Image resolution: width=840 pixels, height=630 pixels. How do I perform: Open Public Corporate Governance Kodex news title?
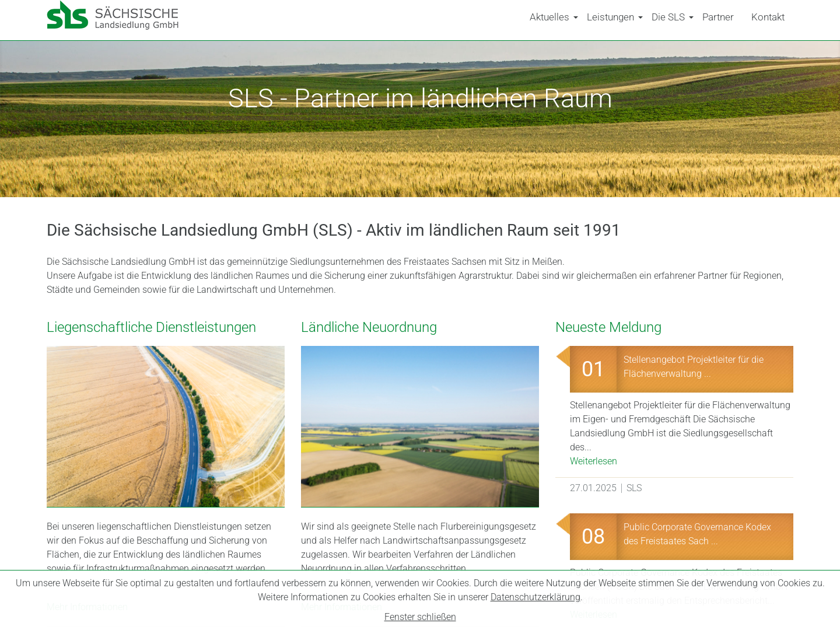coord(697,534)
